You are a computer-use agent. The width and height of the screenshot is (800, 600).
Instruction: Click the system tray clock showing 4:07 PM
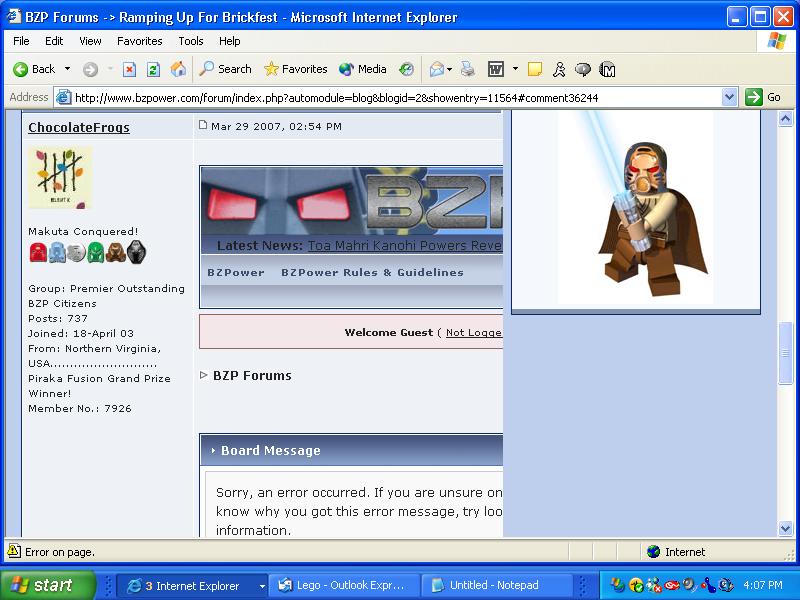click(x=763, y=585)
